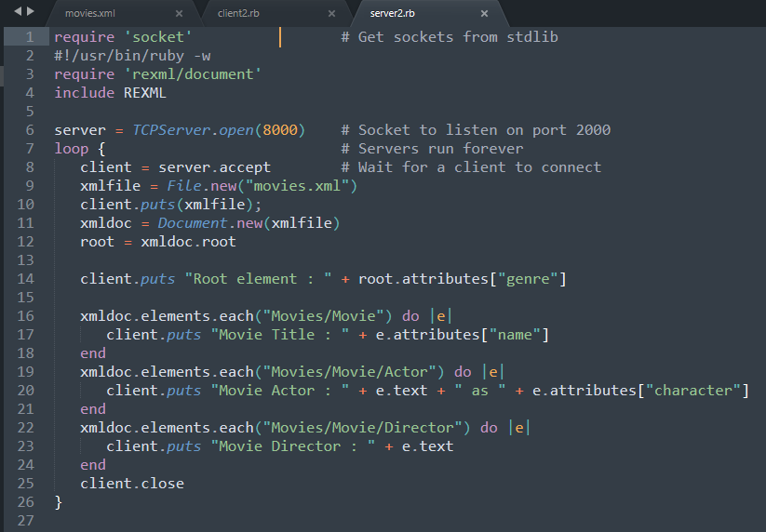Click line number 27 in gutter
This screenshot has height=532, width=766.
coord(26,520)
